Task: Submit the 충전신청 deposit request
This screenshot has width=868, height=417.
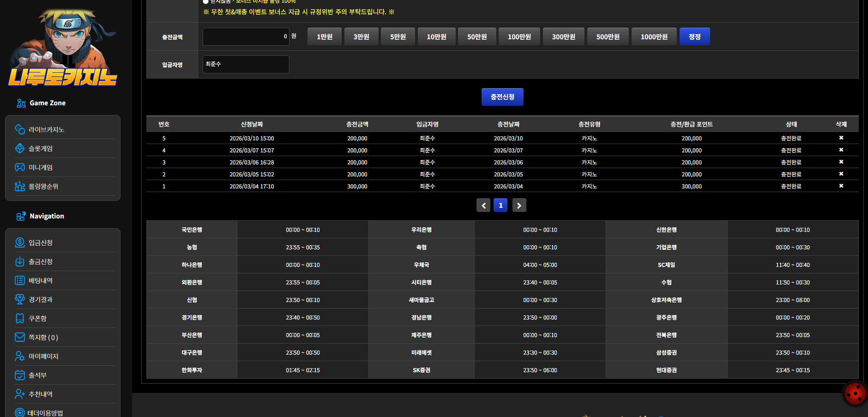Action: pos(502,97)
